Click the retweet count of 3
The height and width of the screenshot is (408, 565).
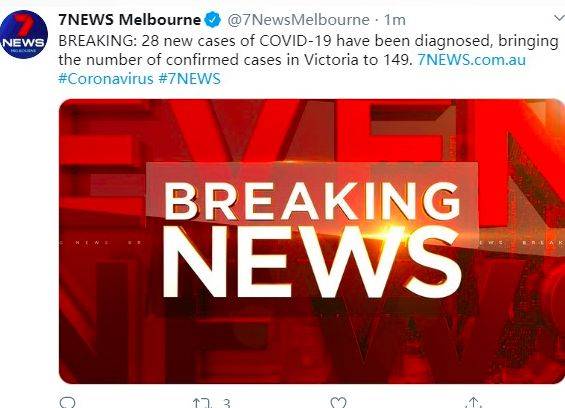pyautogui.click(x=227, y=403)
